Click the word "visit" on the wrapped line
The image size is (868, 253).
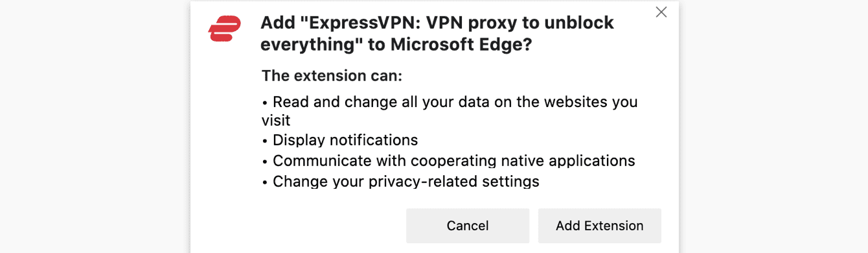point(275,121)
